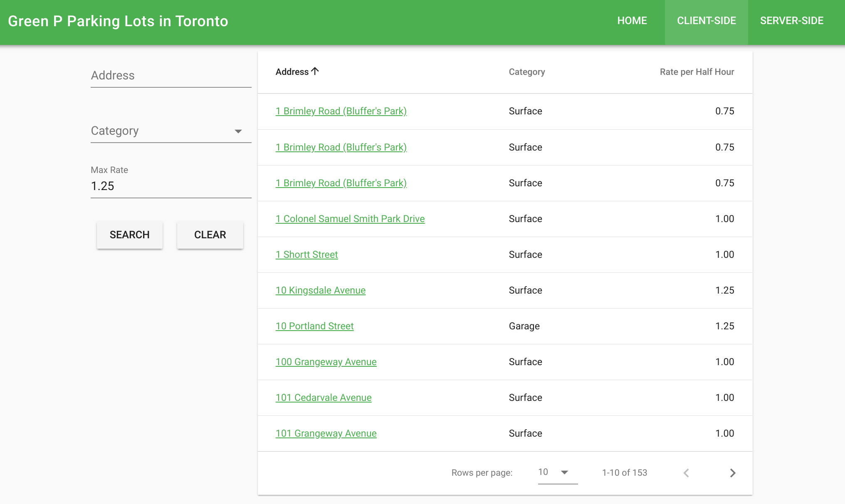Screen dimensions: 845x504
Task: Follow the 1 Shortt Street link
Action: pos(306,254)
